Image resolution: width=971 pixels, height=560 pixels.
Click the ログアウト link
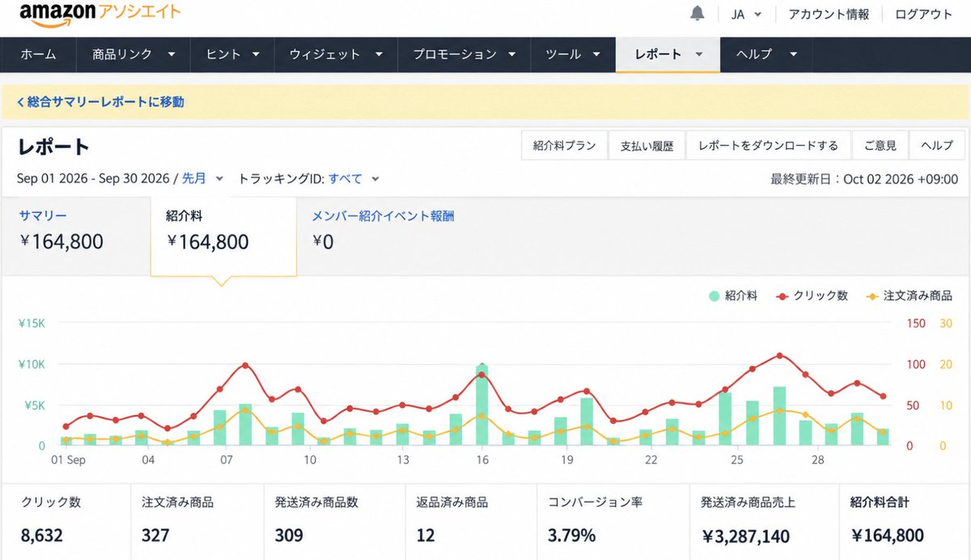click(923, 15)
